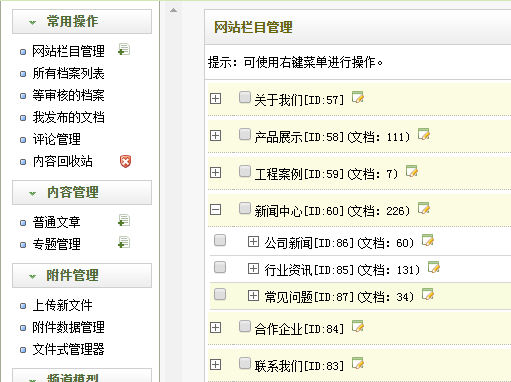Click the edit icon for 联系我们[ID:83]

[358, 363]
